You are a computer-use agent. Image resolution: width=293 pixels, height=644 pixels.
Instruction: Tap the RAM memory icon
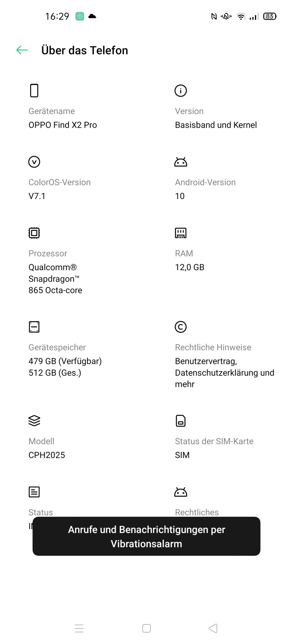point(180,233)
